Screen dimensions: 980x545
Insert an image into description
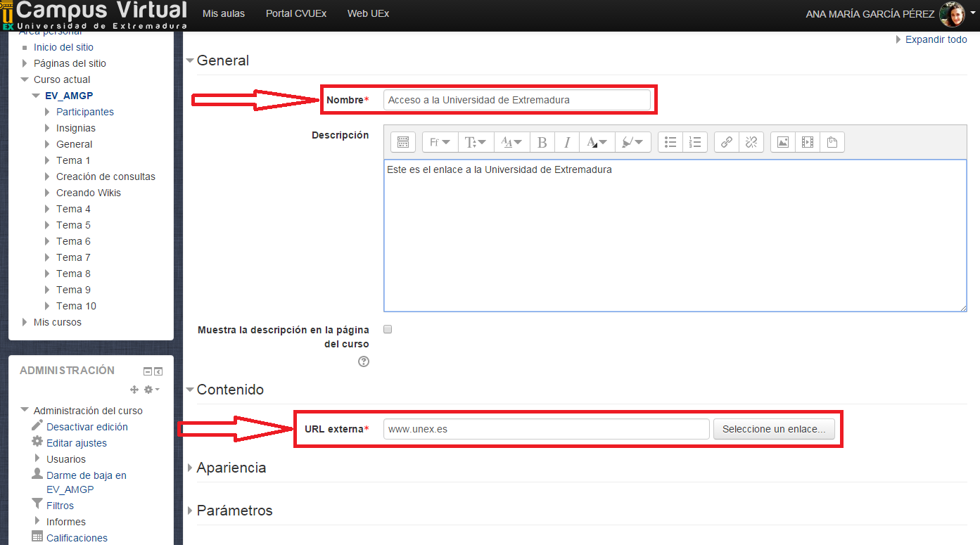(x=782, y=143)
